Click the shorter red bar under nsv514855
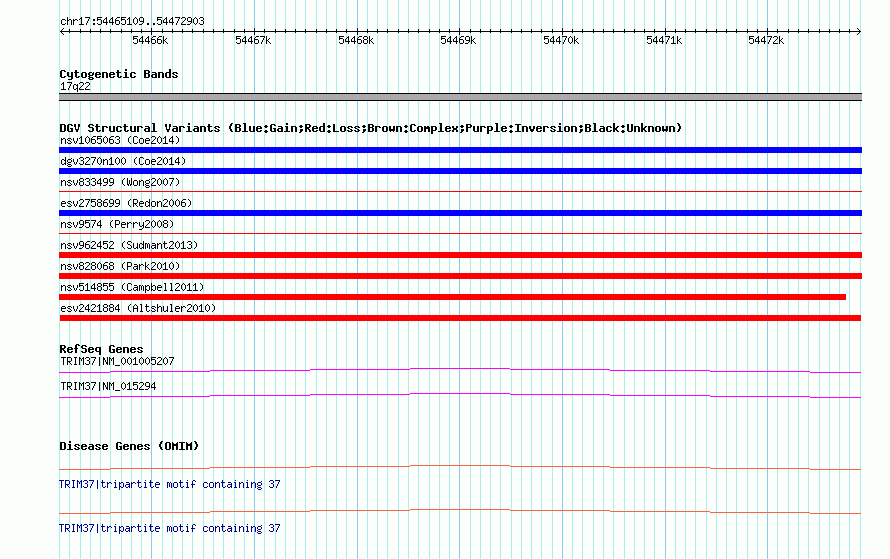This screenshot has width=890, height=559. pos(452,297)
